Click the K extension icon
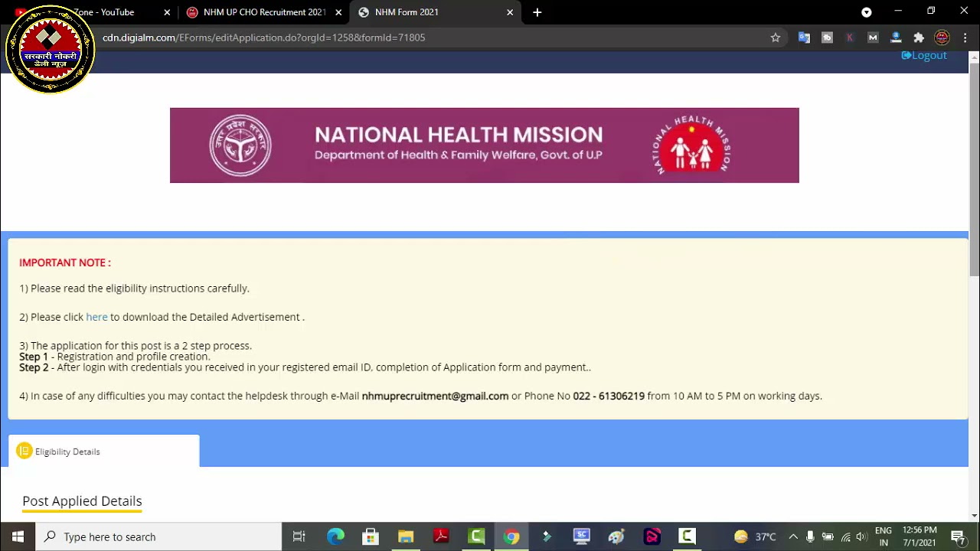This screenshot has width=980, height=551. point(850,37)
